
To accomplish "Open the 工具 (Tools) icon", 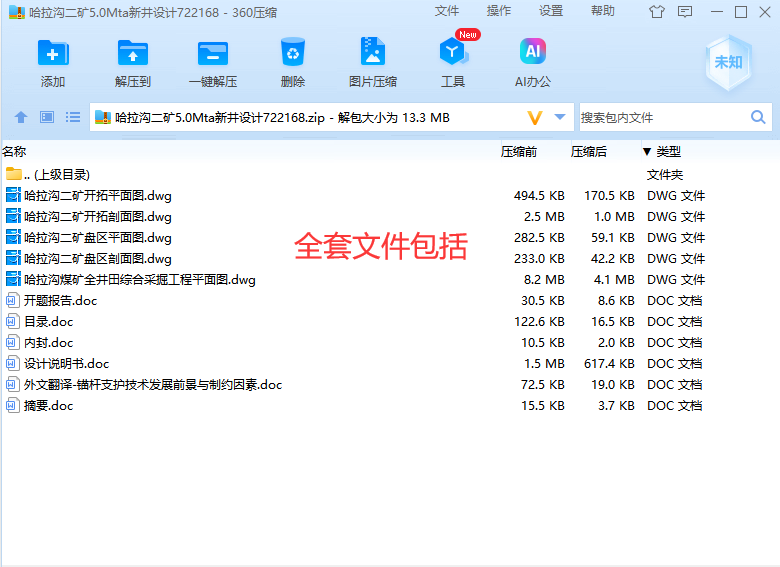I will click(x=453, y=51).
